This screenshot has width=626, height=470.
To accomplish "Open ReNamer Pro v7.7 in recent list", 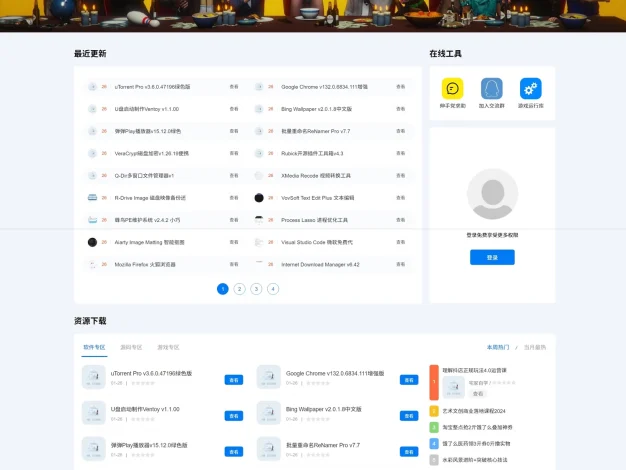I will 315,131.
